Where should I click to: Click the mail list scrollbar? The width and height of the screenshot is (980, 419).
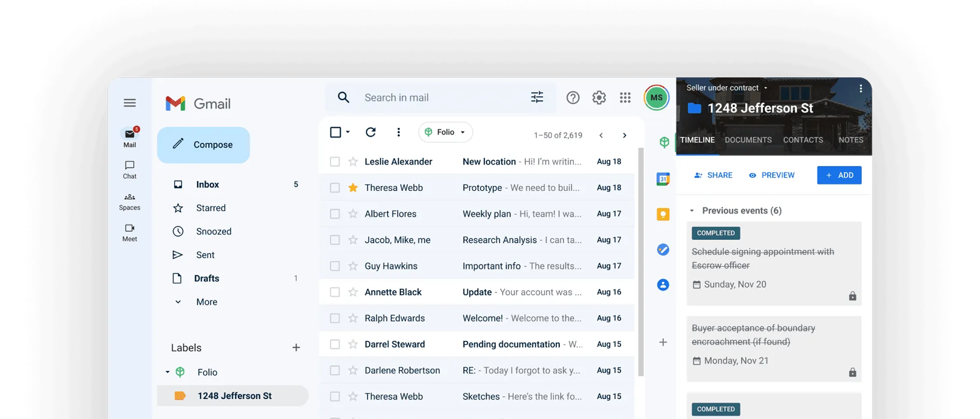point(641,262)
